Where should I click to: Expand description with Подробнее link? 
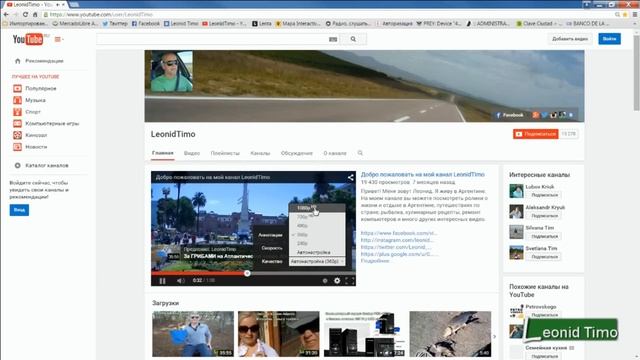pyautogui.click(x=376, y=261)
